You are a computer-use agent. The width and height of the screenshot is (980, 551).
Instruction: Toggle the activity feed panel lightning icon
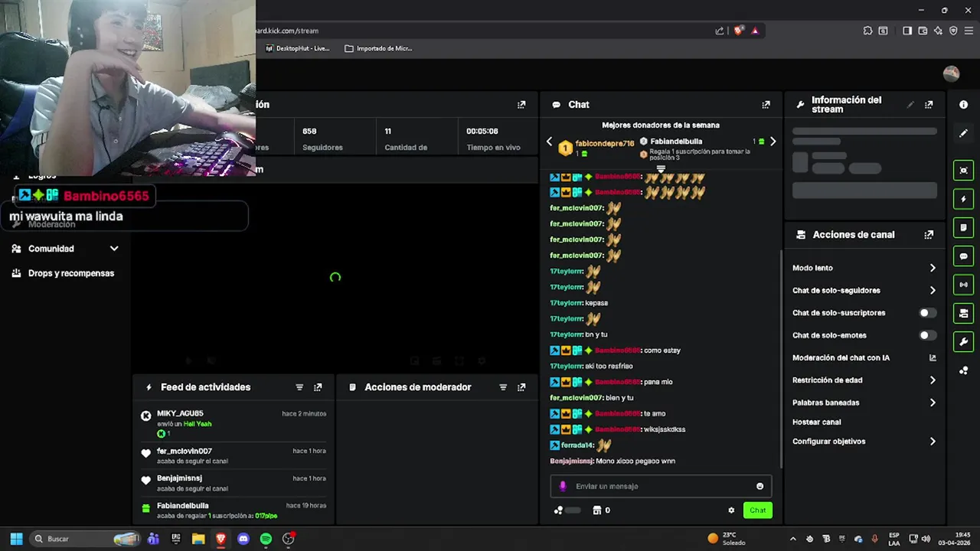coord(964,199)
